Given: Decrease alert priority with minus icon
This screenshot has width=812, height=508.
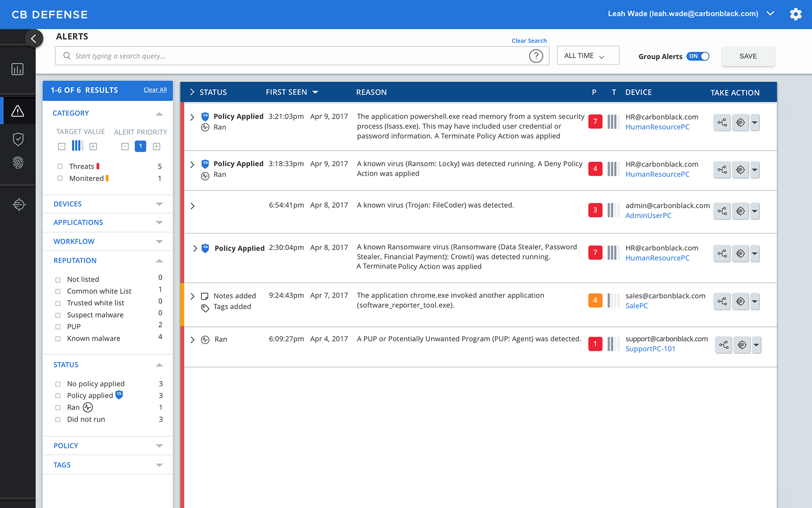Looking at the screenshot, I should tap(125, 146).
